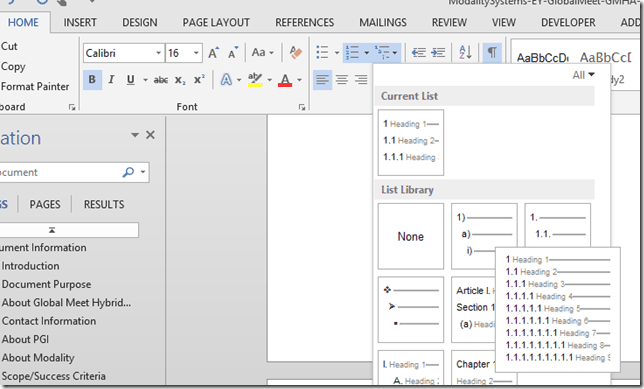The height and width of the screenshot is (389, 644).
Task: Toggle Superscript formatting
Action: tap(199, 79)
